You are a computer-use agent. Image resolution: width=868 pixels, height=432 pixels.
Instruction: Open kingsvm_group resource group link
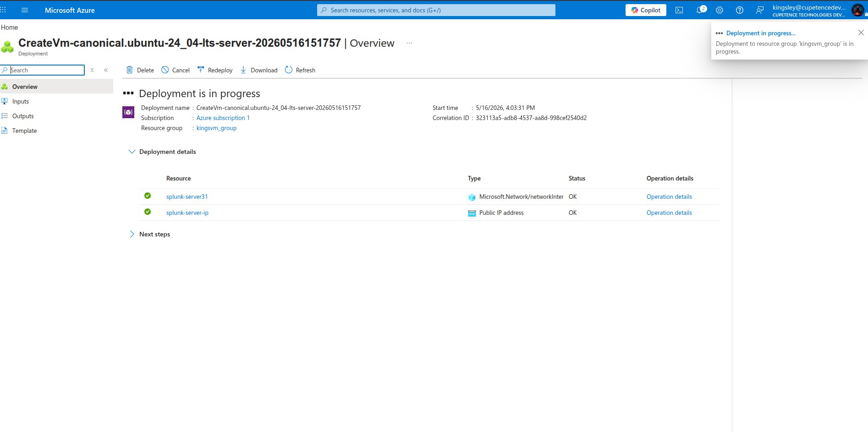point(216,128)
